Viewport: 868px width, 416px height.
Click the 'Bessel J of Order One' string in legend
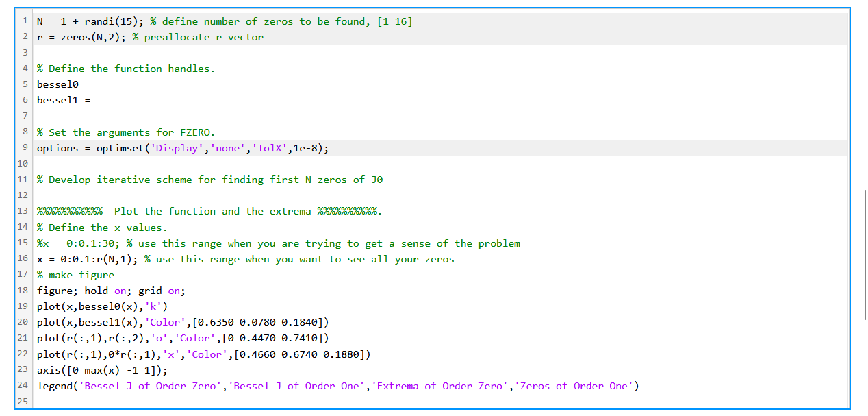click(x=296, y=386)
